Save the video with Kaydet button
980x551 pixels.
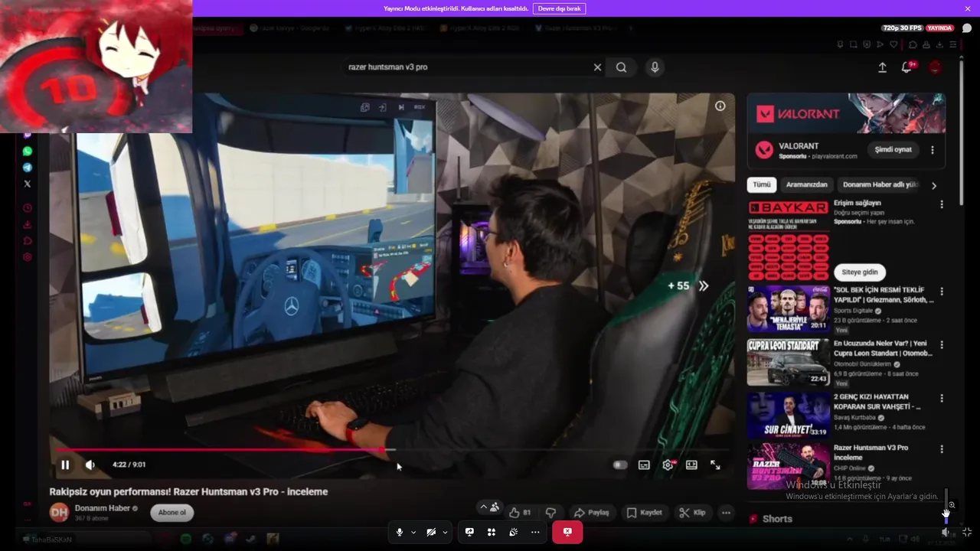(644, 513)
